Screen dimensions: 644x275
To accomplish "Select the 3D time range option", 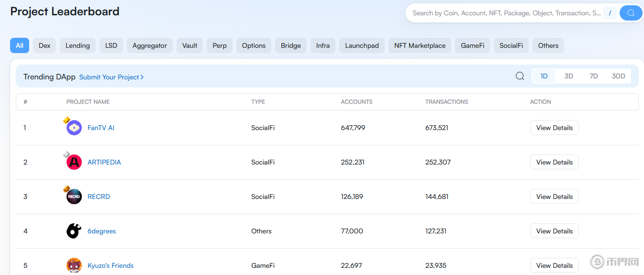I will [x=568, y=76].
